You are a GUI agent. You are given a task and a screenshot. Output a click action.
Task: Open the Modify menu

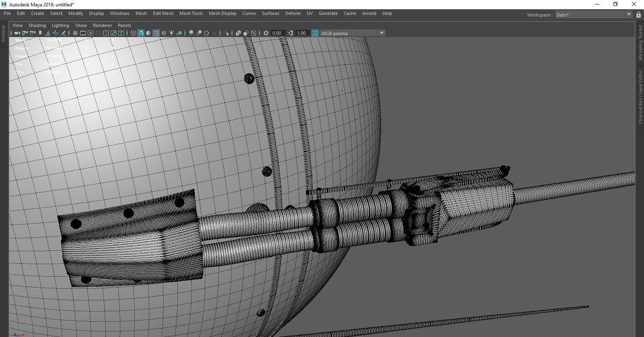(76, 13)
